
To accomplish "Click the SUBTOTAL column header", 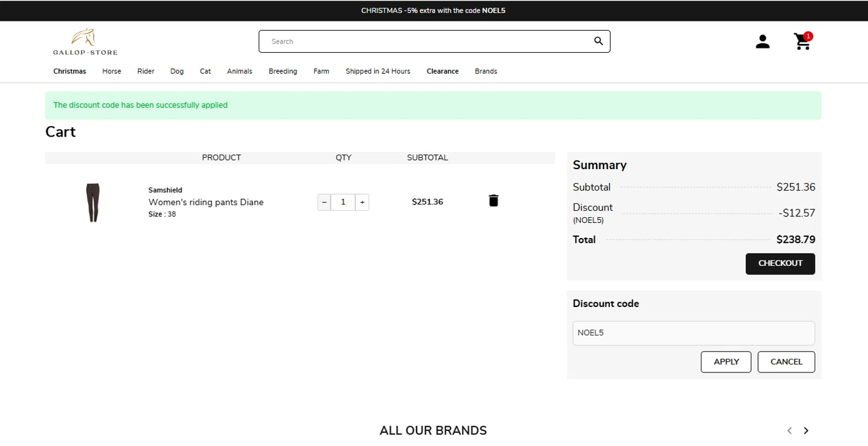I will pos(428,158).
